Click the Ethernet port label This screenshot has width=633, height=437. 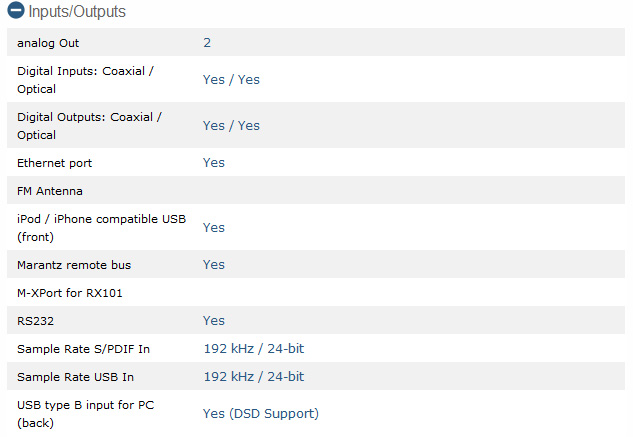[x=54, y=163]
